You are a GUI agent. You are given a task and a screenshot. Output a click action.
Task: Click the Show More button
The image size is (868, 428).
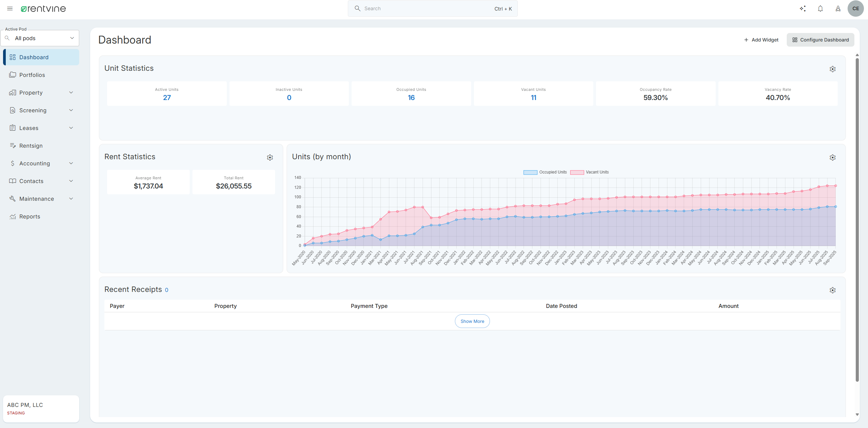click(472, 321)
